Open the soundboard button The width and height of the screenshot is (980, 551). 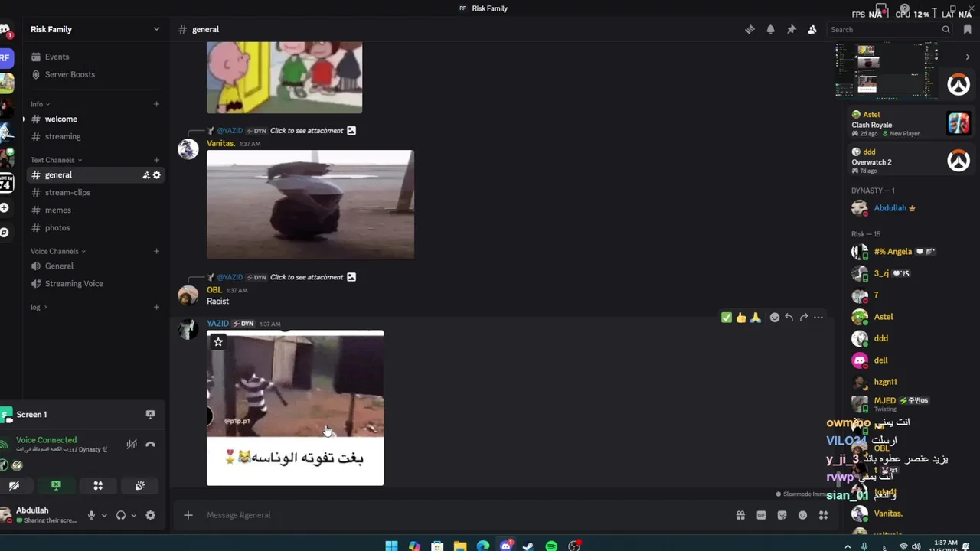(x=140, y=485)
